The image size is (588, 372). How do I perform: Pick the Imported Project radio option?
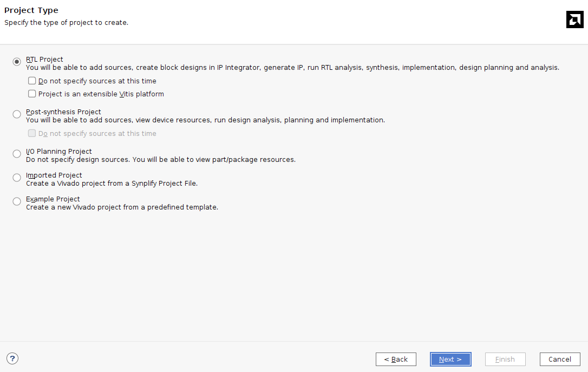(x=17, y=178)
